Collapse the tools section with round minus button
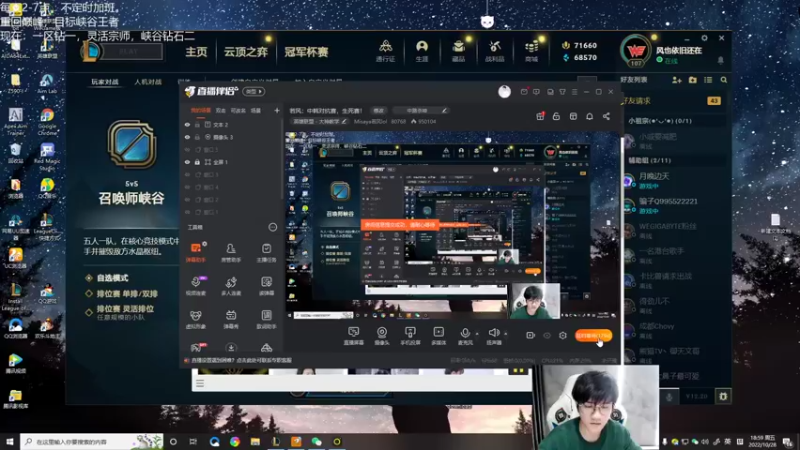The width and height of the screenshot is (800, 450). click(272, 227)
